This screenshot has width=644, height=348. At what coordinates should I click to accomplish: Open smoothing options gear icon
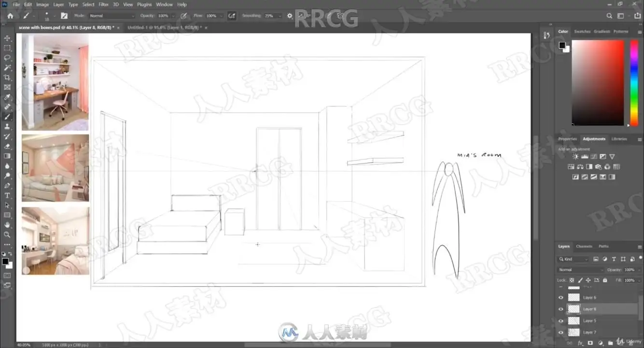[290, 16]
